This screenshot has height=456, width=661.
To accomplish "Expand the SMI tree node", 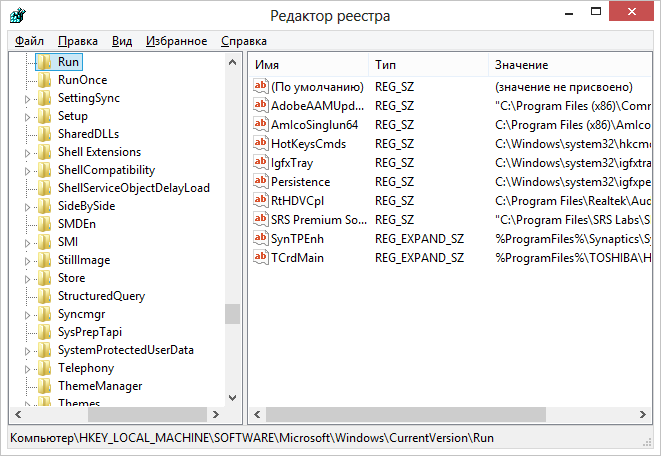I will (27, 243).
